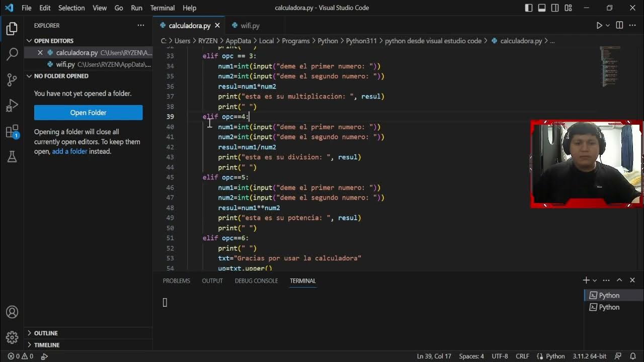Open the Explorer view in activity bar
Viewport: 644px width, 362px height.
pos(12,29)
